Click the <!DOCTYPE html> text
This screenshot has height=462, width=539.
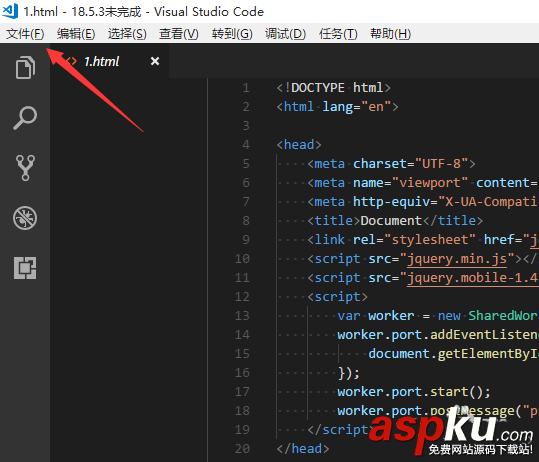[334, 88]
